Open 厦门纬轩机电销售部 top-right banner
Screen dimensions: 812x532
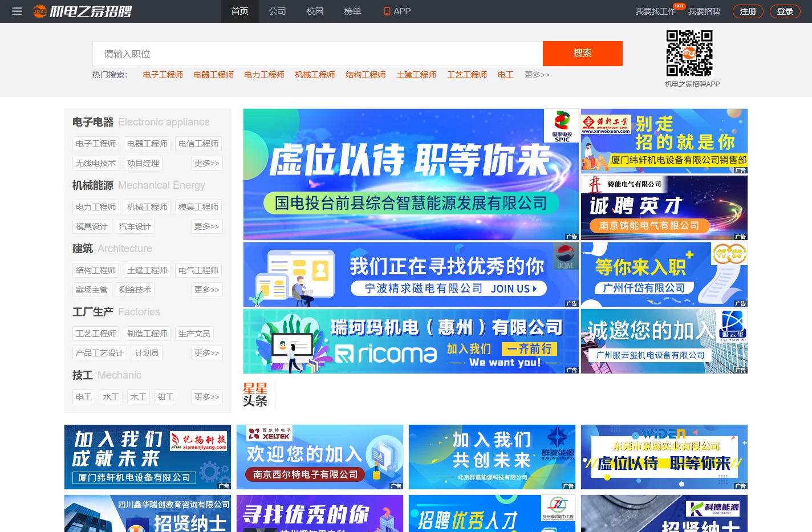coord(664,141)
